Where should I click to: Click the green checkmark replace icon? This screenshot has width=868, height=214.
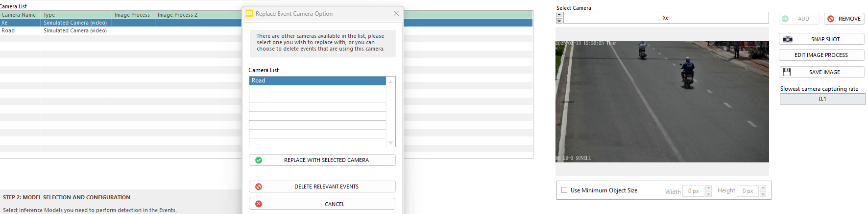point(259,160)
